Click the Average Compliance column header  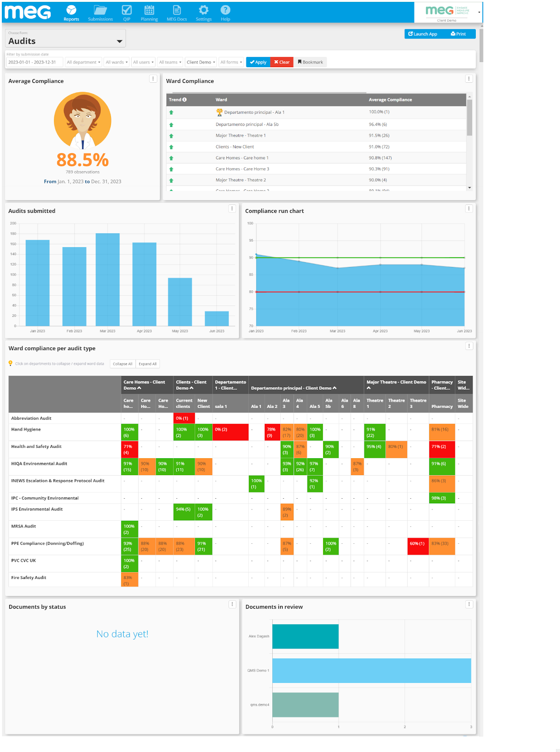390,100
